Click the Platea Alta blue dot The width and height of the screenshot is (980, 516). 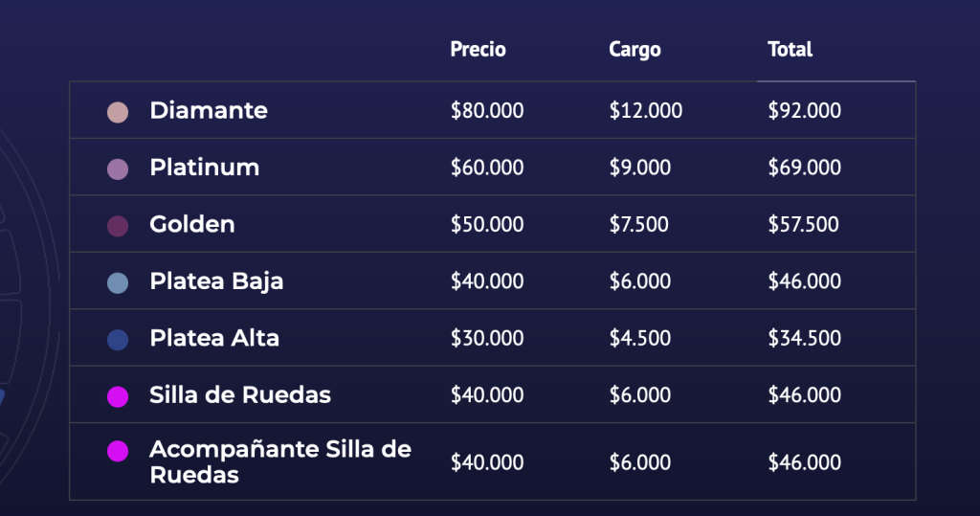[x=118, y=340]
